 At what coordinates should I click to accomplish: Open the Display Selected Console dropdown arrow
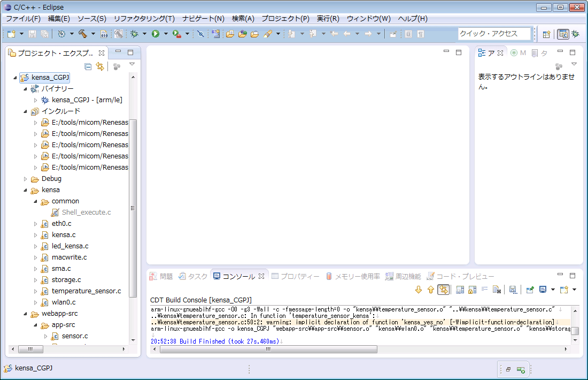click(553, 290)
